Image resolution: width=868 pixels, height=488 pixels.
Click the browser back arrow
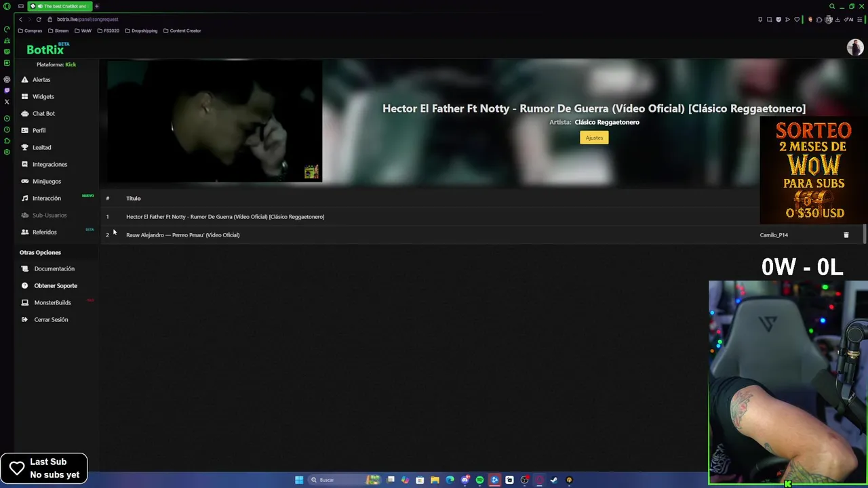coord(20,19)
